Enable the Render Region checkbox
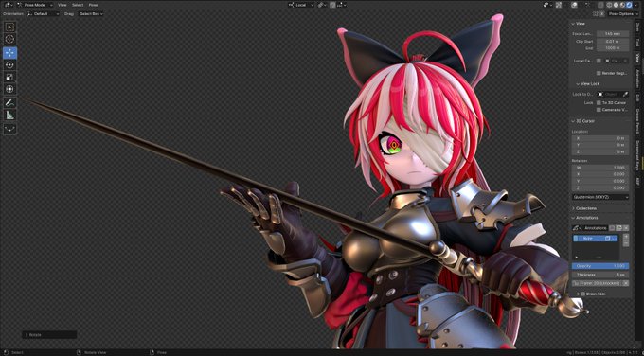Viewport: 644px width, 356px height. 599,73
